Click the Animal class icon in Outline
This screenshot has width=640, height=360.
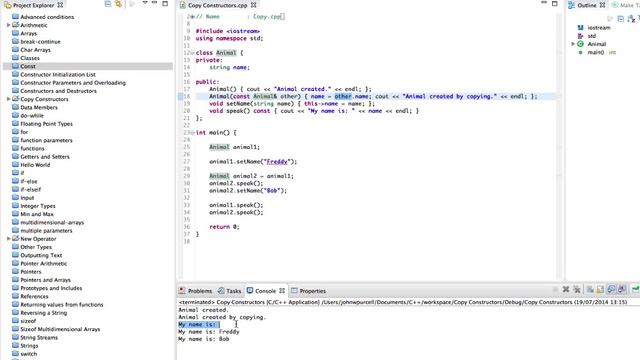(x=580, y=44)
